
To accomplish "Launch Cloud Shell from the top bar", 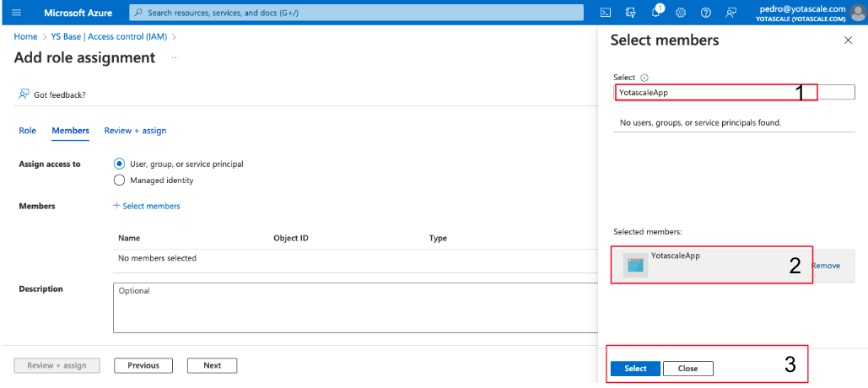I will pyautogui.click(x=606, y=13).
